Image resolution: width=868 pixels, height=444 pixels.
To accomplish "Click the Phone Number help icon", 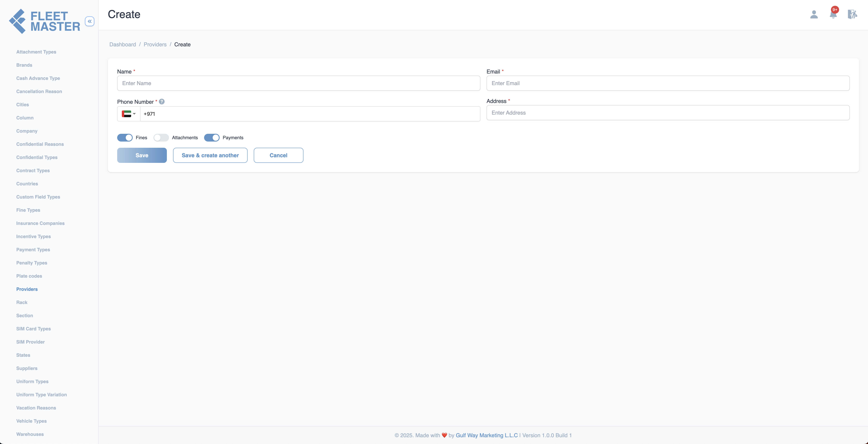I will point(162,102).
